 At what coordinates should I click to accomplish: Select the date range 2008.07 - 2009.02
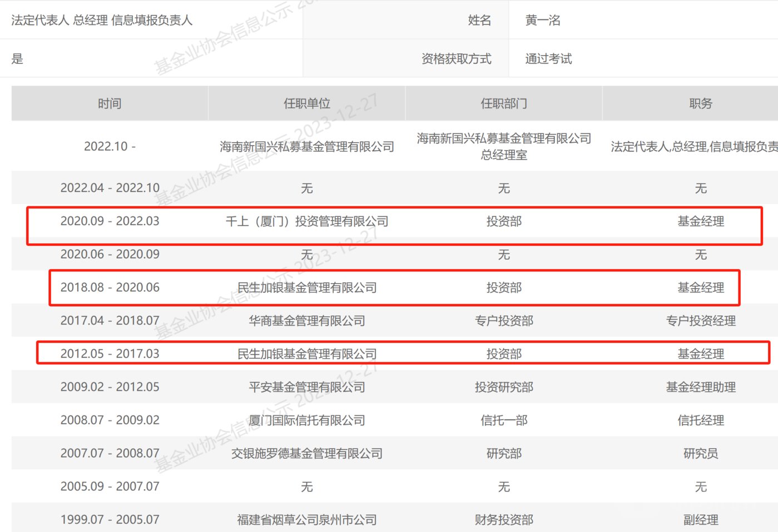coord(110,420)
